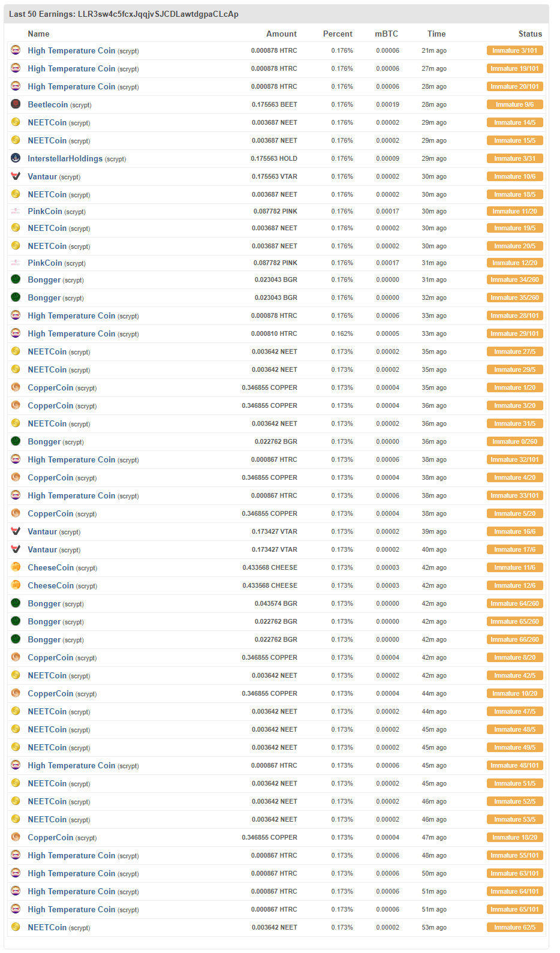Image resolution: width=560 pixels, height=953 pixels.
Task: Click the InterstellarHoldings coin icon
Action: tap(16, 158)
